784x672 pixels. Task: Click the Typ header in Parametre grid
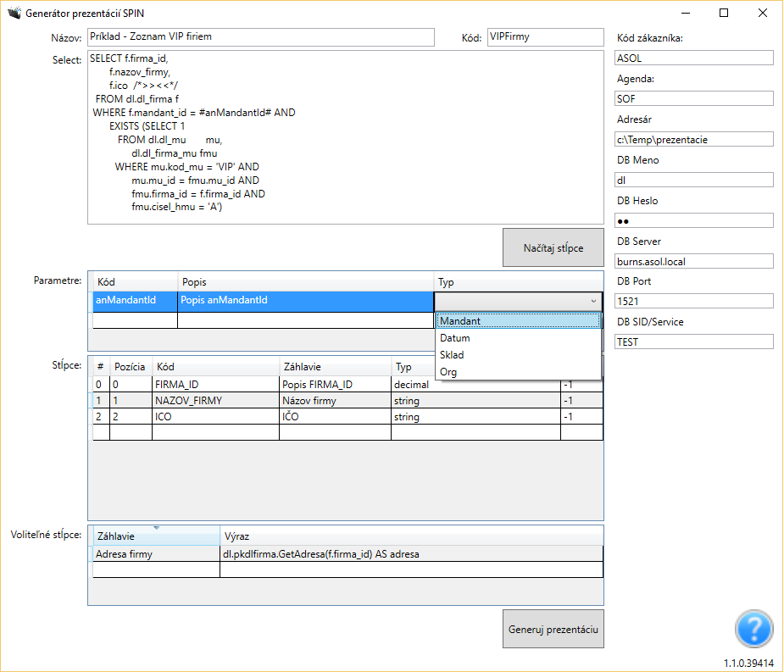pyautogui.click(x=518, y=282)
